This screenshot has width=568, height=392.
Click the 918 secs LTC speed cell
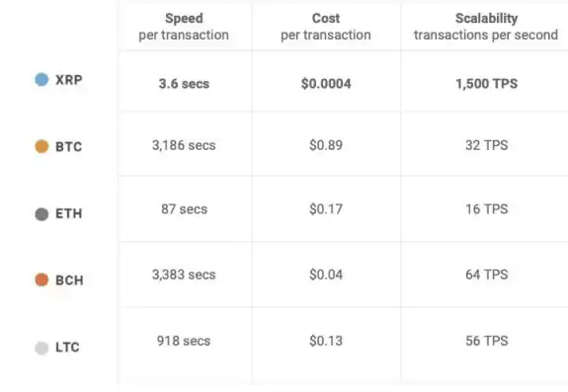(184, 341)
